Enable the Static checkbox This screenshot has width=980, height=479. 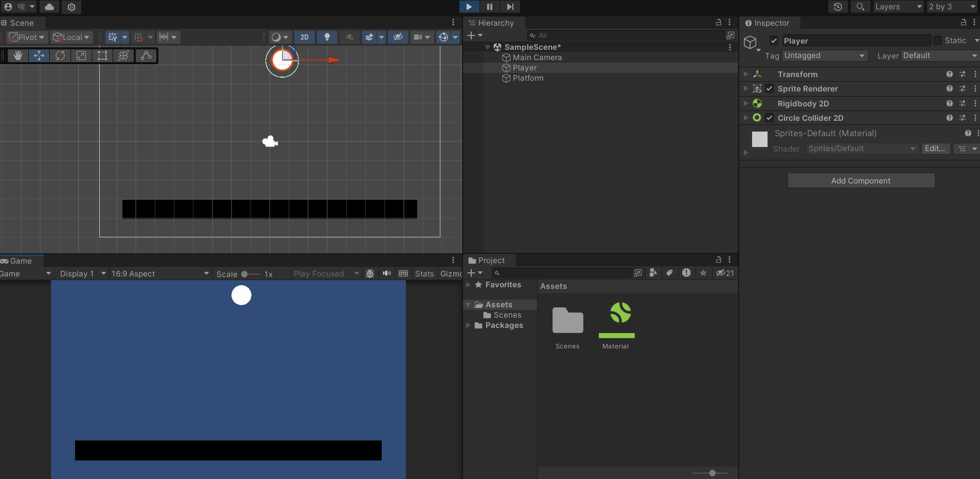click(x=937, y=41)
